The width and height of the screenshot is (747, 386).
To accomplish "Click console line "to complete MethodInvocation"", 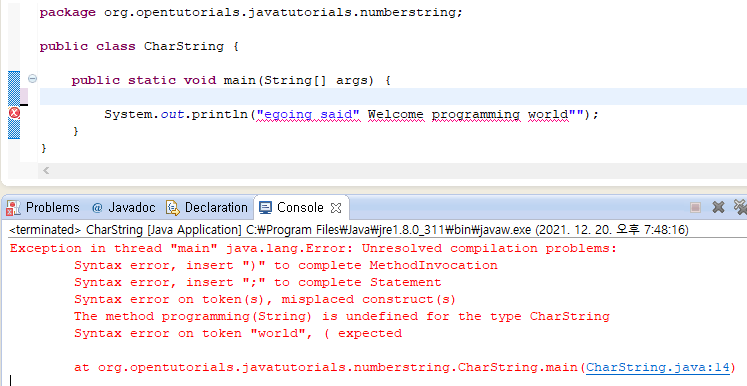I will pyautogui.click(x=285, y=265).
